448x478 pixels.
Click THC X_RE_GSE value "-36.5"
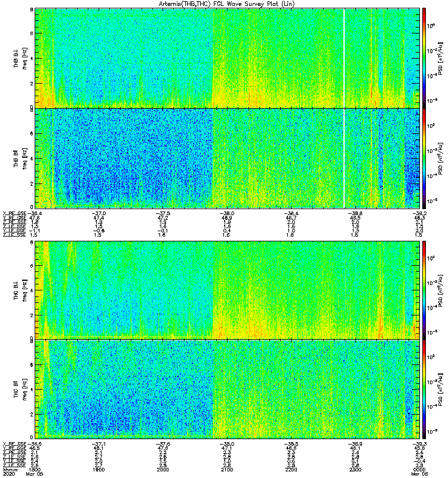pos(35,444)
